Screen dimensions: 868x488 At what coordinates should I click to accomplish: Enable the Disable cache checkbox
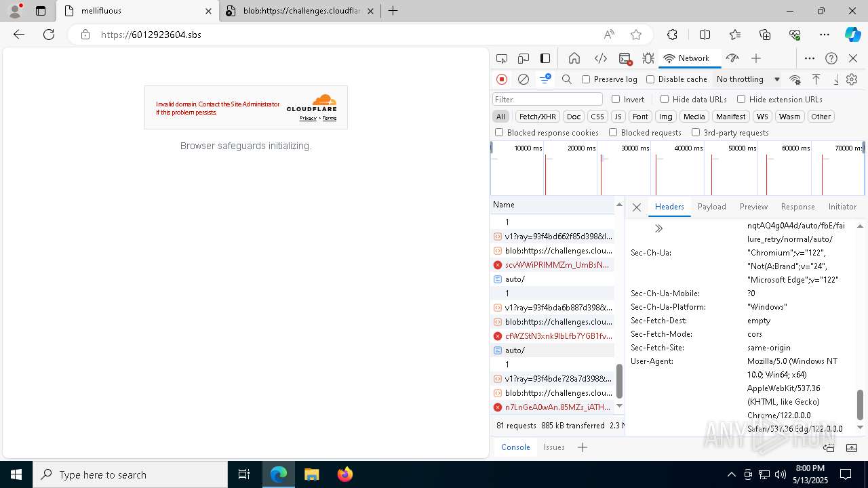pyautogui.click(x=650, y=79)
